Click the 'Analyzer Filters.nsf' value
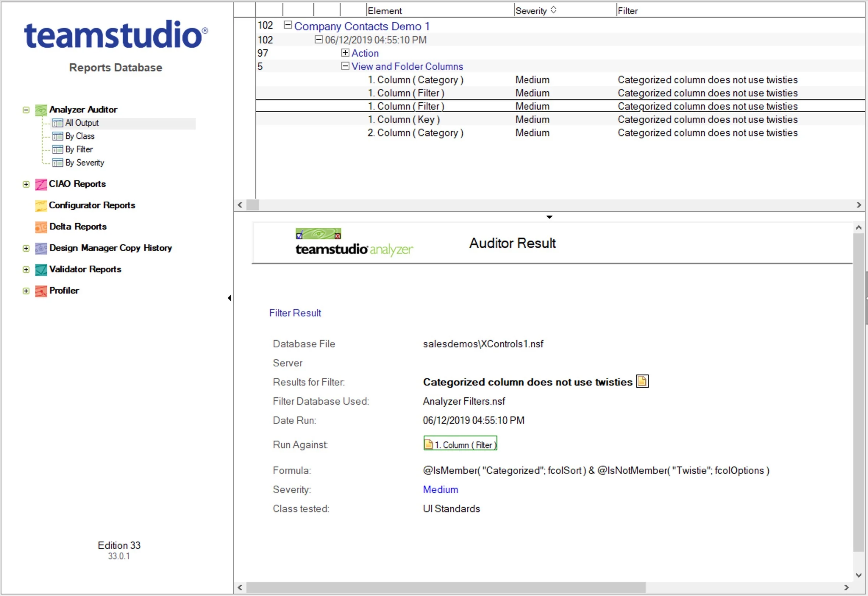This screenshot has height=596, width=868. coord(464,401)
